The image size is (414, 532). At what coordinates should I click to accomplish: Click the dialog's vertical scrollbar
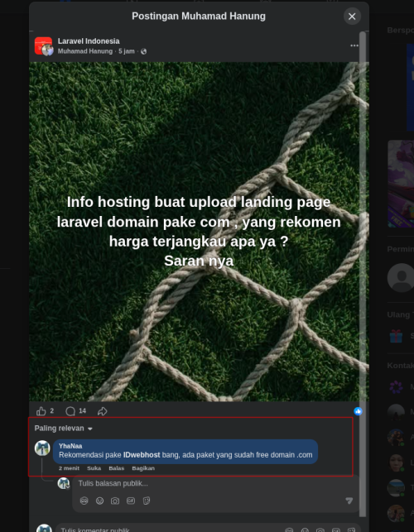click(x=363, y=274)
